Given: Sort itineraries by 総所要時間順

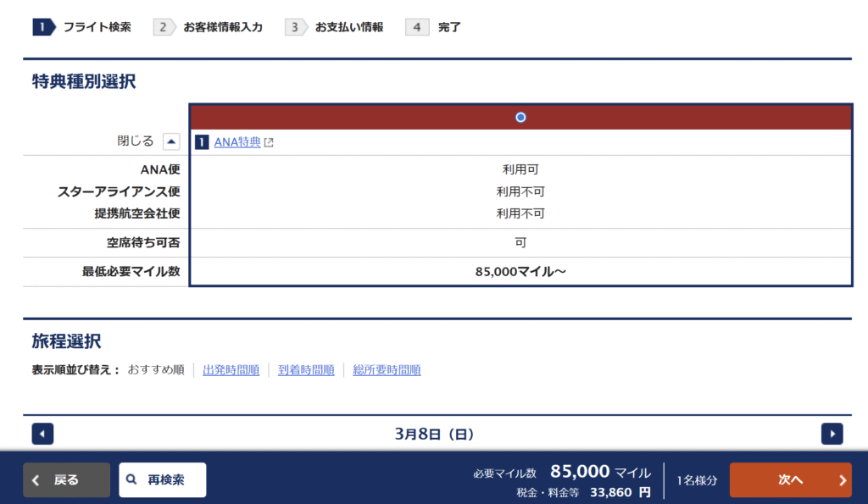Looking at the screenshot, I should 387,370.
